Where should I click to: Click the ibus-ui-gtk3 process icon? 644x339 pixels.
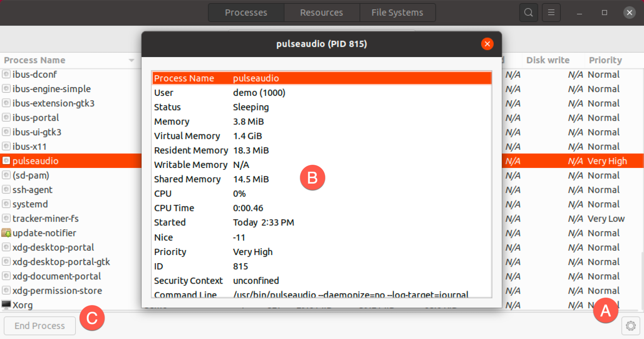click(x=6, y=132)
